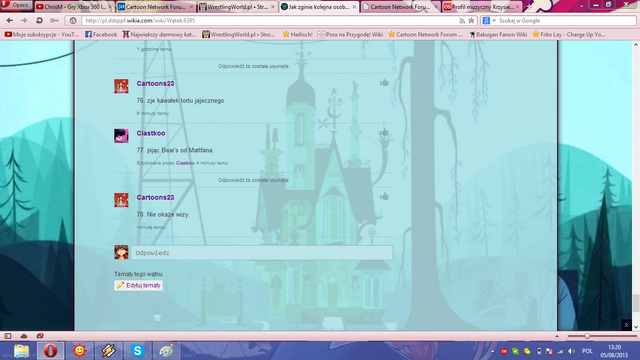The image size is (640, 360).
Task: Toggle the panel icon in the status bar
Action: [x=8, y=336]
